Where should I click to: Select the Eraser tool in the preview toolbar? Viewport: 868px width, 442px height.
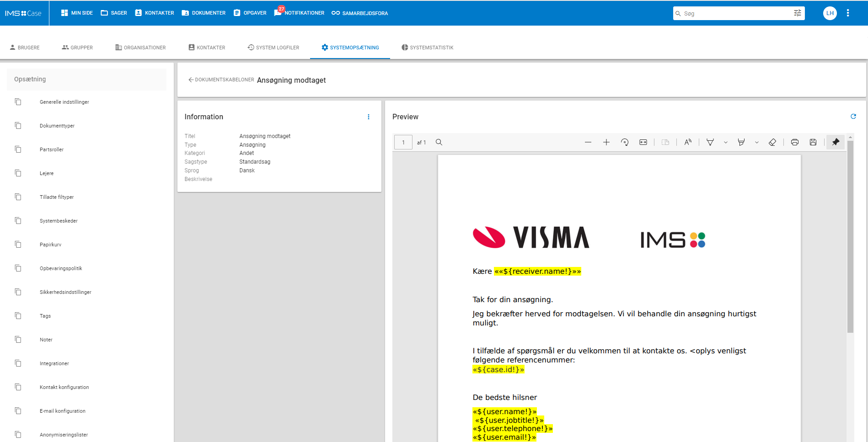pos(773,142)
